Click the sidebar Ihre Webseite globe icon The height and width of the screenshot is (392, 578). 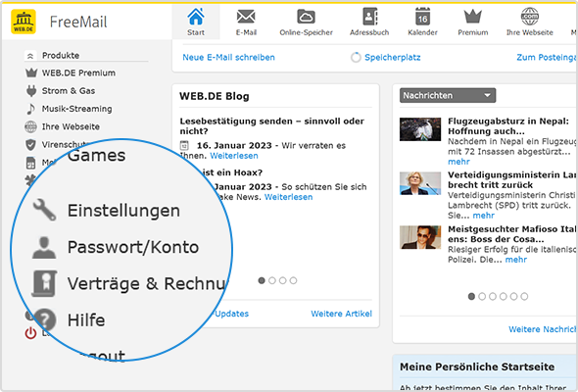(x=30, y=126)
